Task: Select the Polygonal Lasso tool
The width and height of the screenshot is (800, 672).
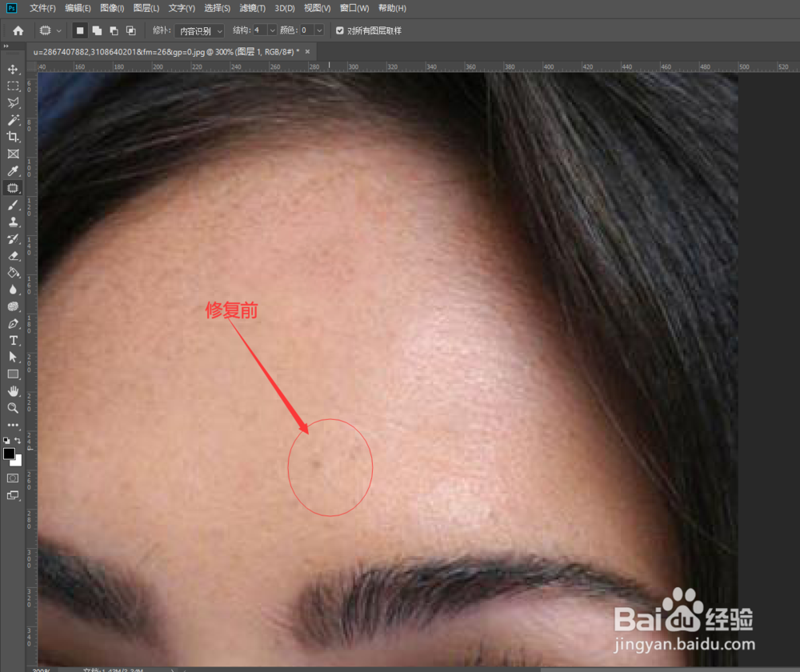Action: click(x=13, y=102)
